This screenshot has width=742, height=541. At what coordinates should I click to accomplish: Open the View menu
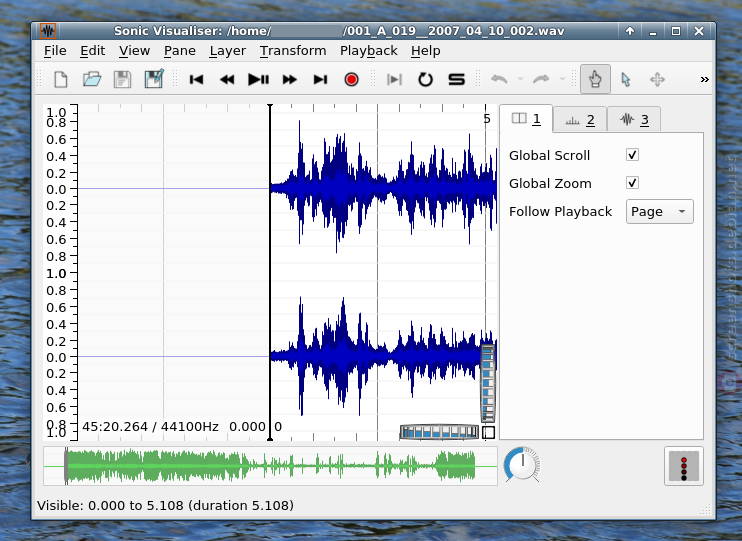[x=134, y=51]
